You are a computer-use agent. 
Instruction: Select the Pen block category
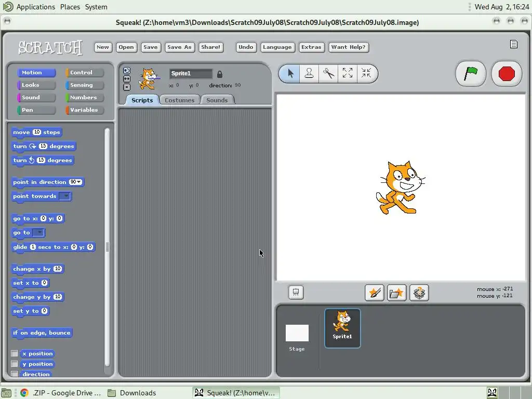pyautogui.click(x=36, y=110)
